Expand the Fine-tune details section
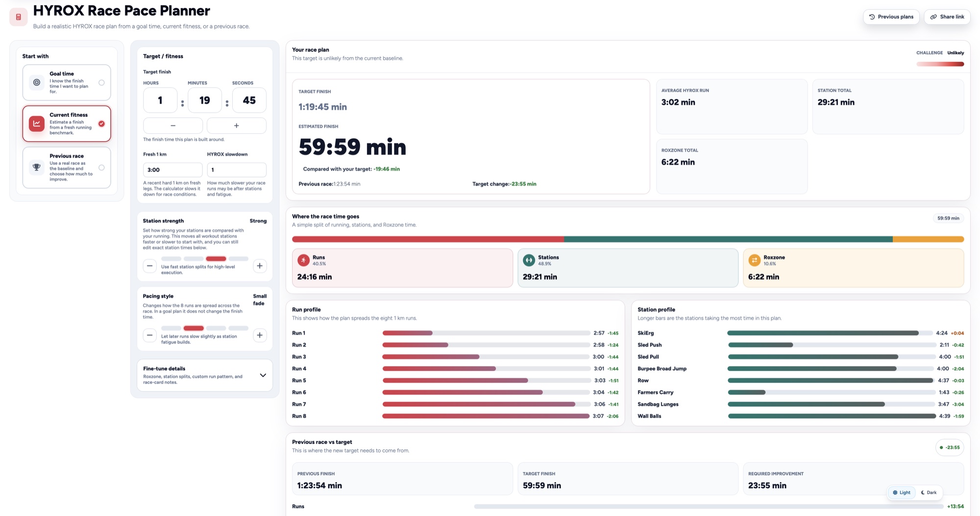The image size is (980, 516). tap(205, 375)
